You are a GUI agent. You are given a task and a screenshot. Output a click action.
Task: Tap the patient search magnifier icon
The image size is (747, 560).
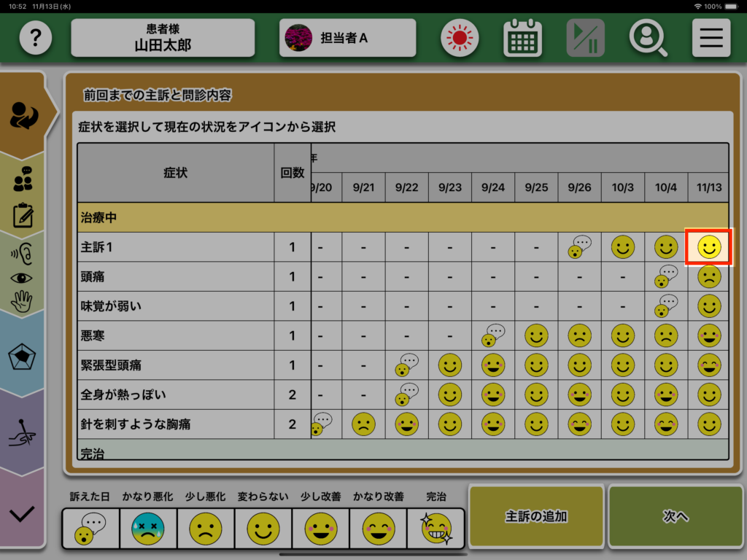point(648,38)
